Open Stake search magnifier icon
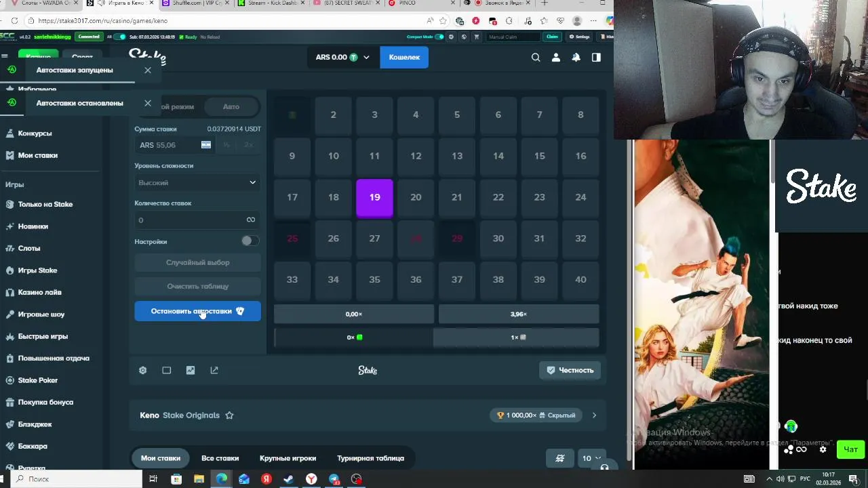Screen dimensions: 868x488 (536, 58)
